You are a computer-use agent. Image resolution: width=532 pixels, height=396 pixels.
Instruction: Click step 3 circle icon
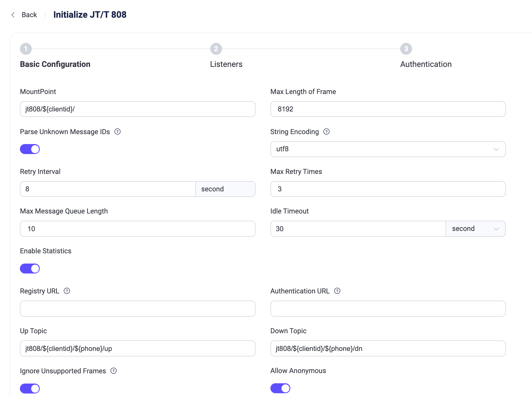click(x=406, y=49)
